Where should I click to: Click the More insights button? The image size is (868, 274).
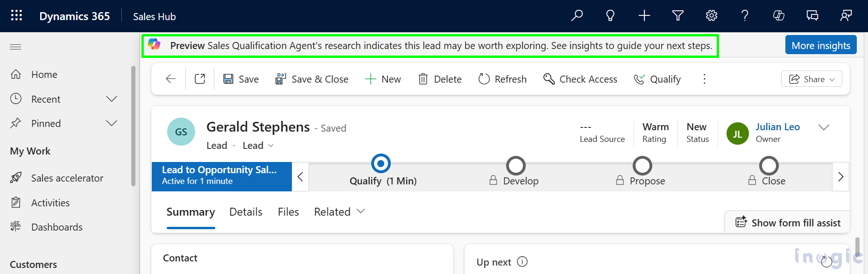820,45
